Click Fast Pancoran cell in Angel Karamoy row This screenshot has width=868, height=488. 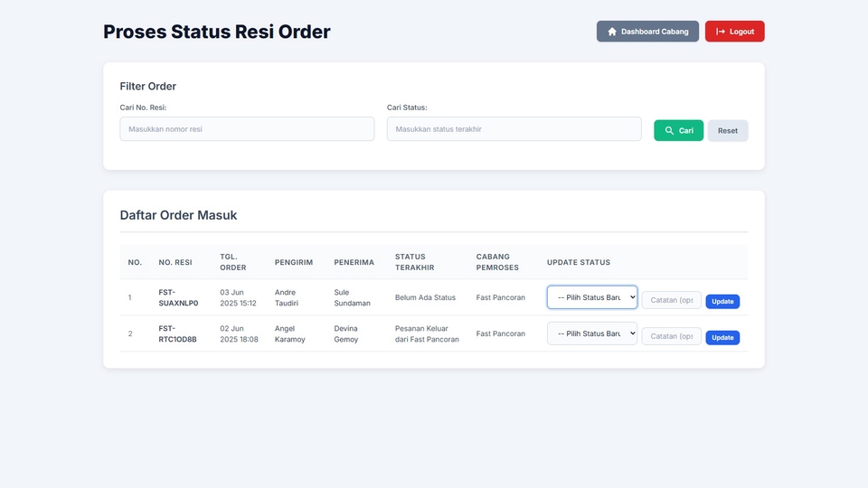[x=500, y=333]
